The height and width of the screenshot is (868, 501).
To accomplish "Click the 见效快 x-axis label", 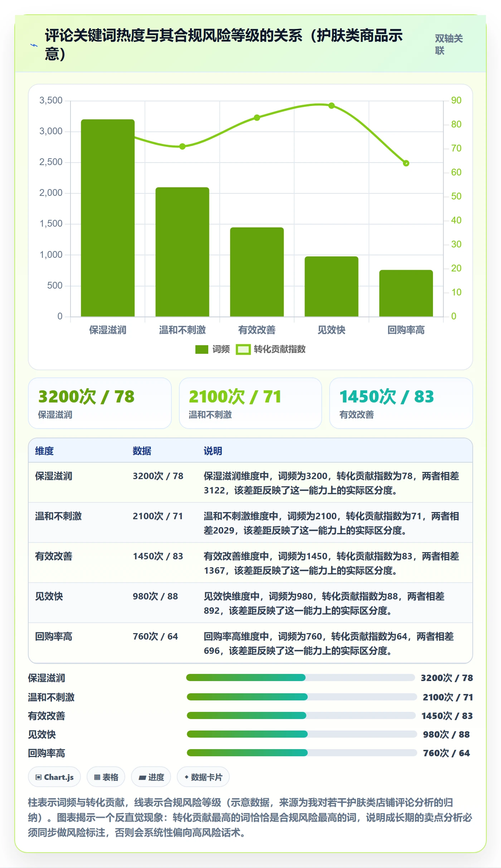I will 331,330.
